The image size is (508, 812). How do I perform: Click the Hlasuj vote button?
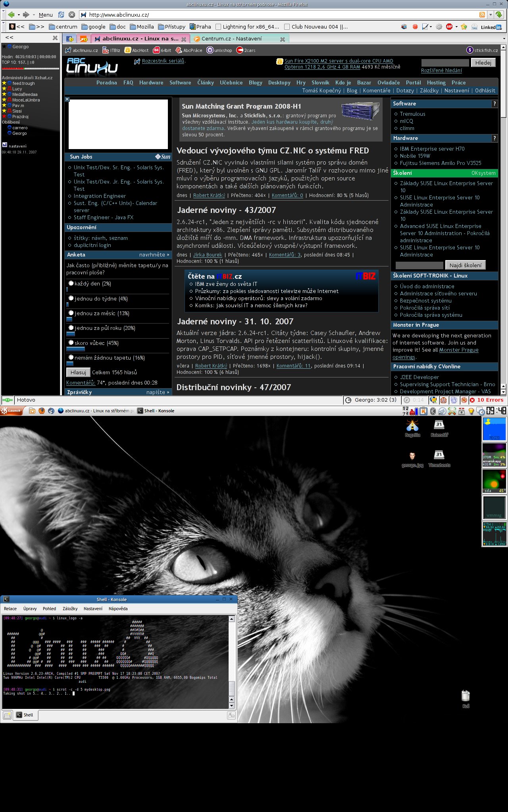78,372
